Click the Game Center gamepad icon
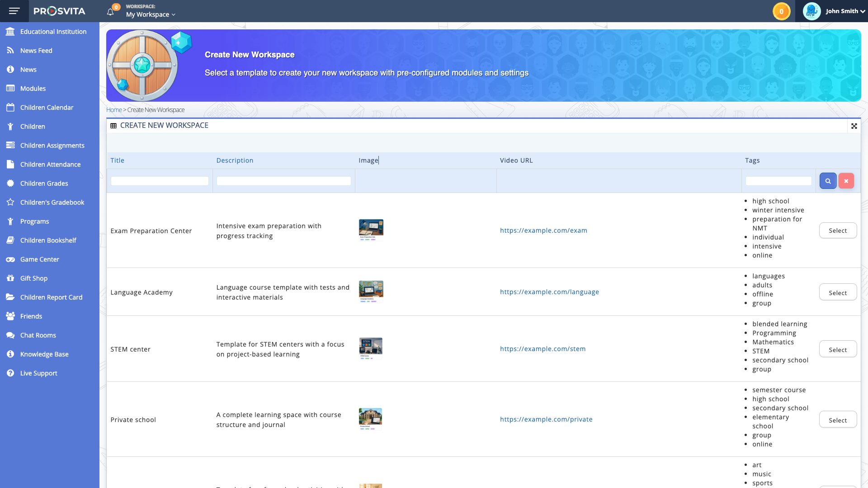 click(x=10, y=259)
